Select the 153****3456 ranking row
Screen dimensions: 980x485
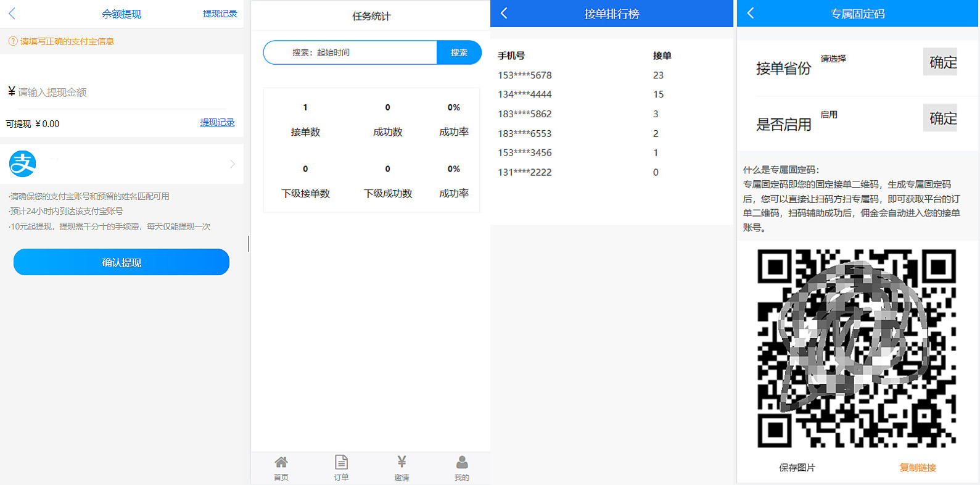[611, 152]
